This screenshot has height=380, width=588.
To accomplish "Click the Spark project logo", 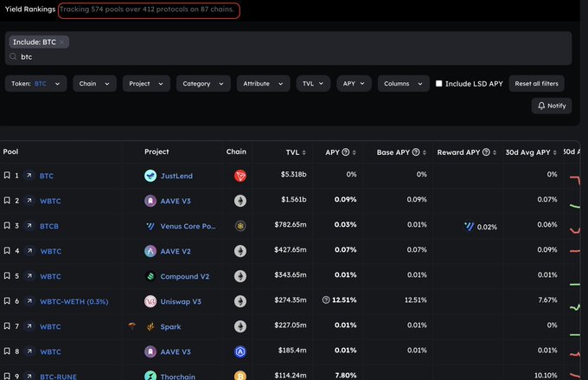I will [x=150, y=326].
